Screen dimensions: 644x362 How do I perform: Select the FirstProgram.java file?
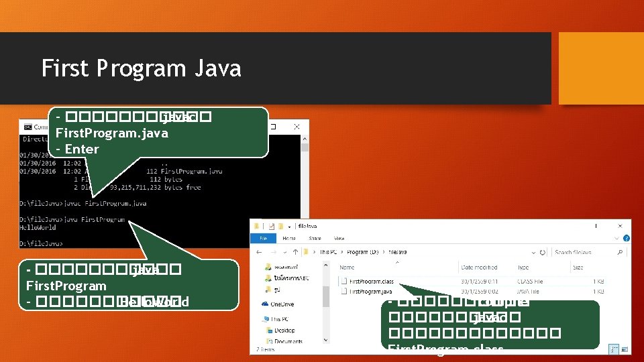pos(370,292)
